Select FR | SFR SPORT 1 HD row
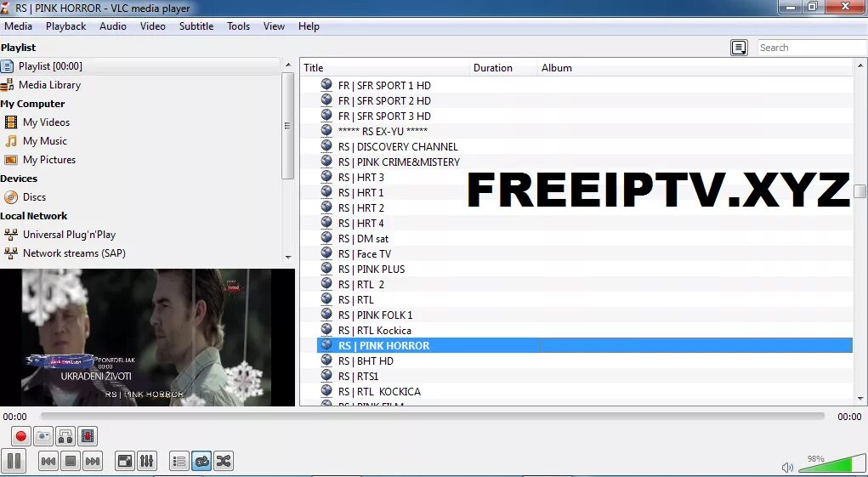 [585, 85]
